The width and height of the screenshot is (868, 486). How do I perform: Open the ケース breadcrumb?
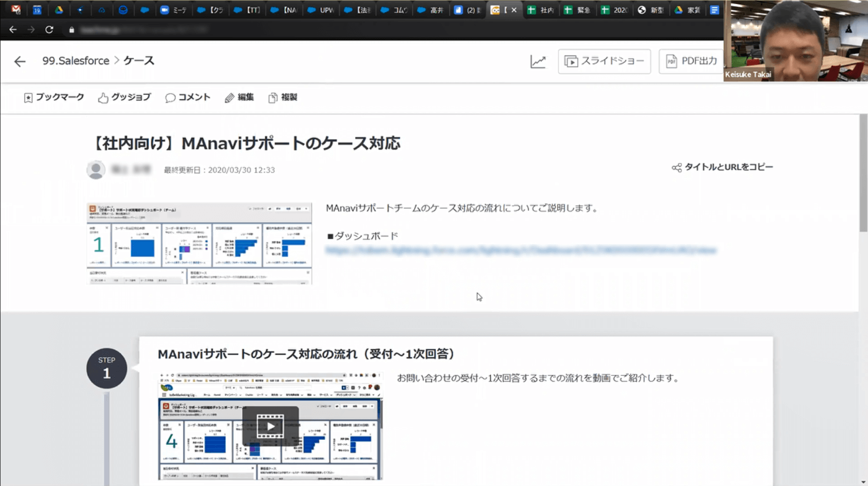click(139, 61)
